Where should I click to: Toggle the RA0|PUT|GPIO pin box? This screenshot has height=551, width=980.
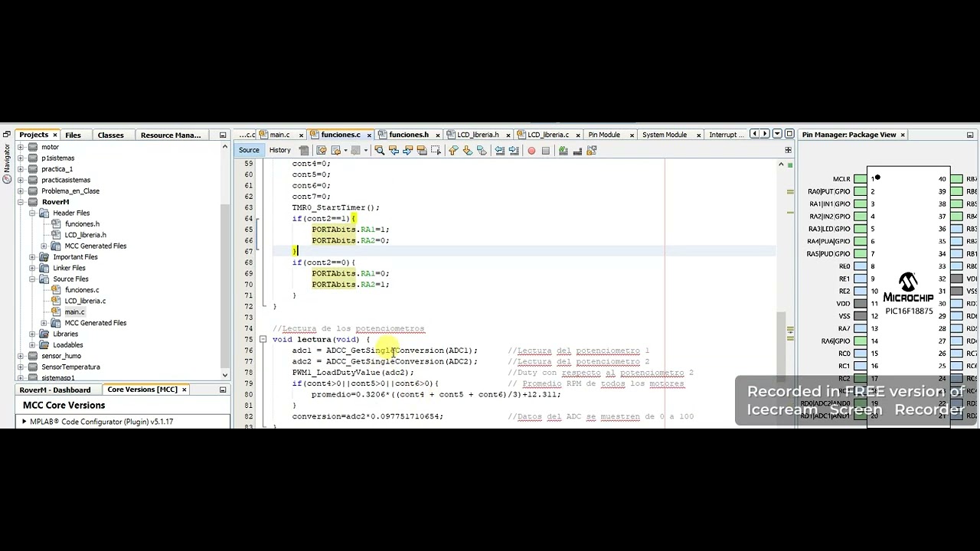860,191
